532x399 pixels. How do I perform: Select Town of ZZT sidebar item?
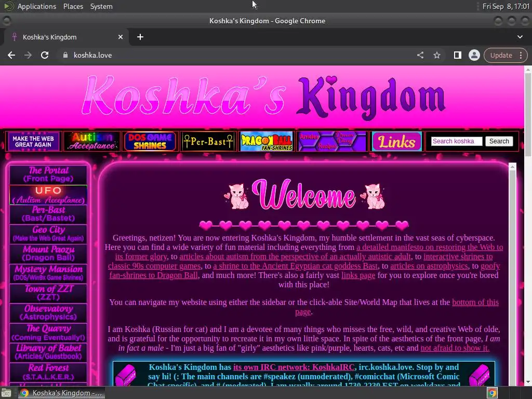pos(48,293)
